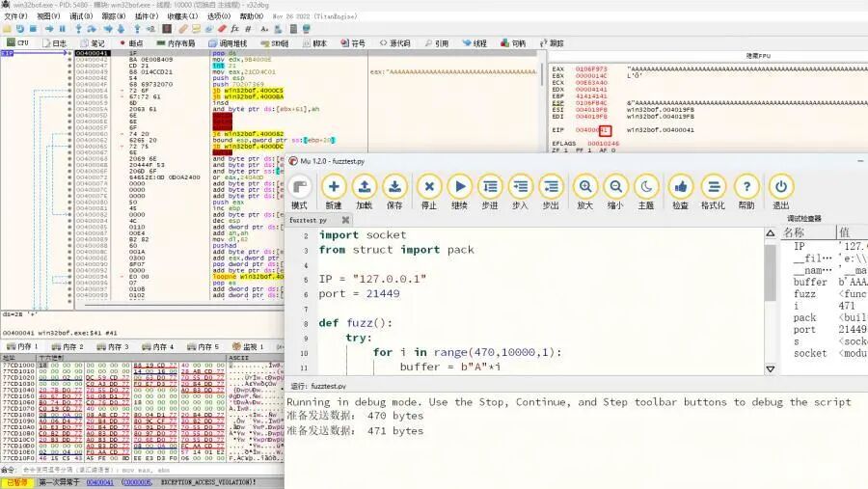868x489 pixels.
Task: Select the 内存 4 dump tab
Action: (x=158, y=346)
